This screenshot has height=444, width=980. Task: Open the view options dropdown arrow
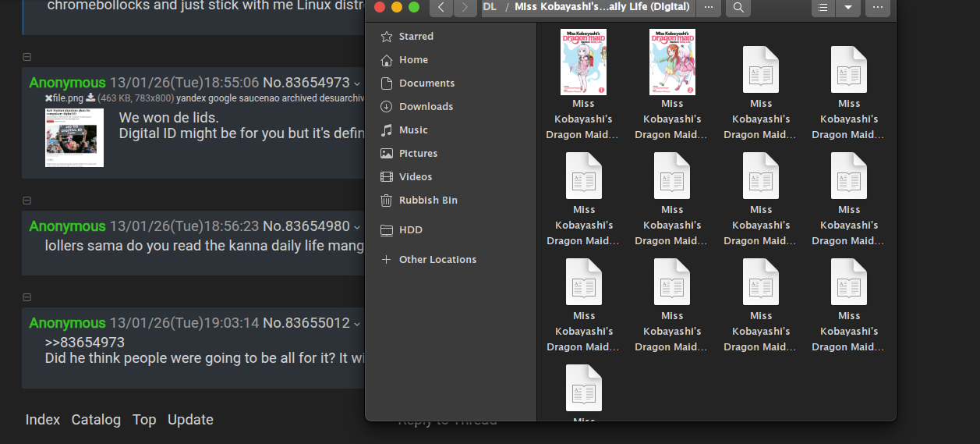[847, 8]
